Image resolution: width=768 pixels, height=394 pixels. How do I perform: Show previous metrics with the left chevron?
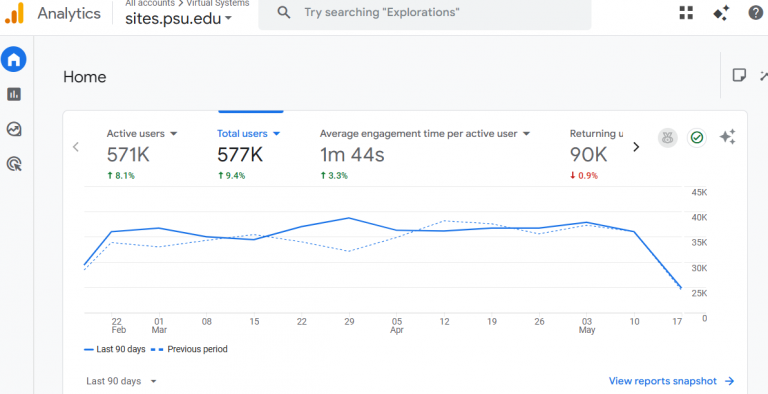click(76, 147)
